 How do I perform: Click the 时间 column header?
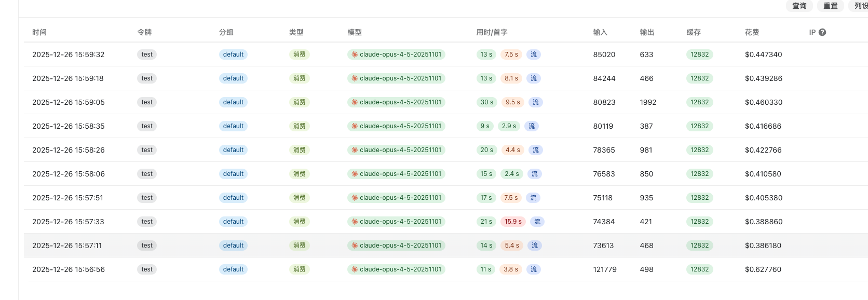pyautogui.click(x=39, y=32)
